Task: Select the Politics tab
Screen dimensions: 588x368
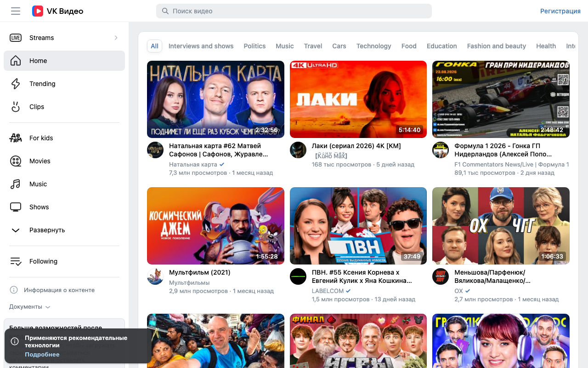Action: (254, 46)
